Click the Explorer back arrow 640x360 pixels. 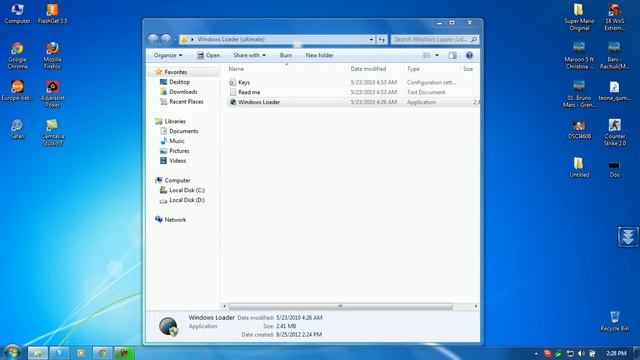point(153,39)
